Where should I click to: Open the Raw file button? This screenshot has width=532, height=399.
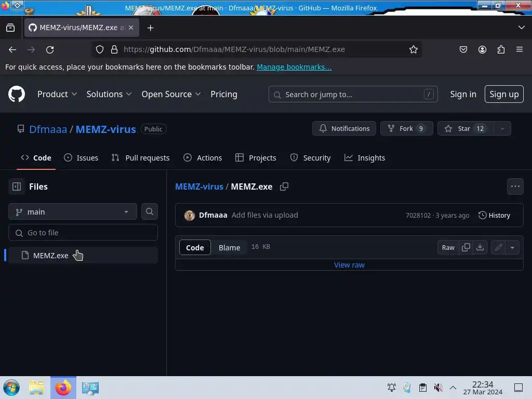(x=448, y=247)
